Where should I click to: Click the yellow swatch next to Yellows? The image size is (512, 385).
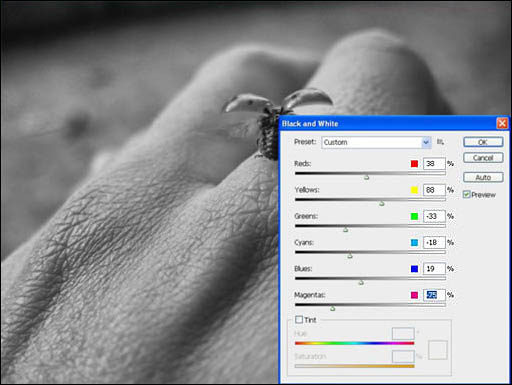[x=414, y=190]
